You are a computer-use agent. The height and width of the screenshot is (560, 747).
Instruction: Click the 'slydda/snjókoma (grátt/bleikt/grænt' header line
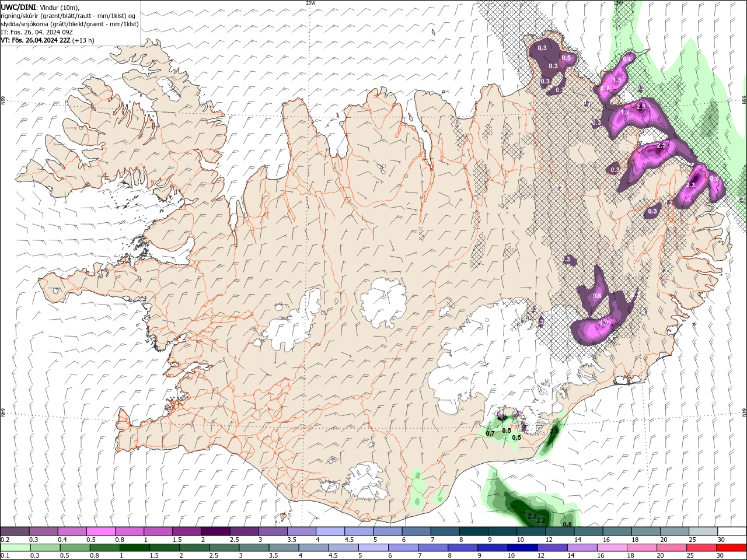coord(69,24)
